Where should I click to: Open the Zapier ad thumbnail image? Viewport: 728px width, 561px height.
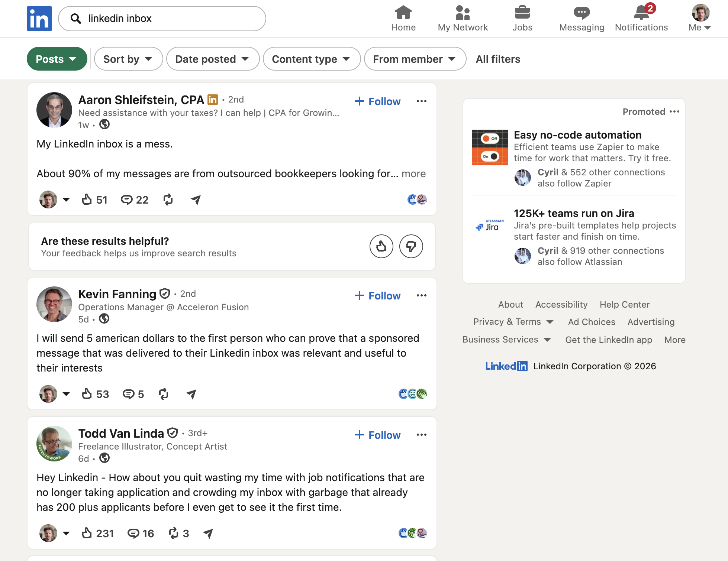coord(490,147)
